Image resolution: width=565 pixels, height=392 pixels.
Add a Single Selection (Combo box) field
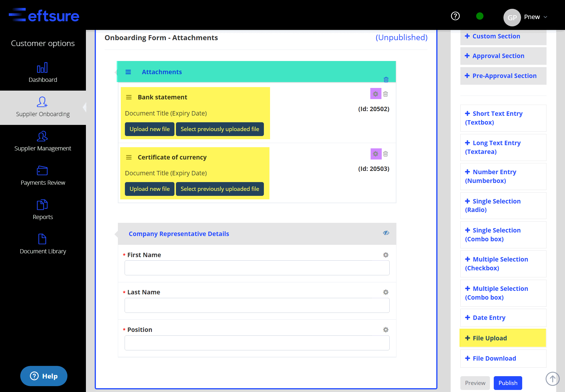tap(503, 235)
